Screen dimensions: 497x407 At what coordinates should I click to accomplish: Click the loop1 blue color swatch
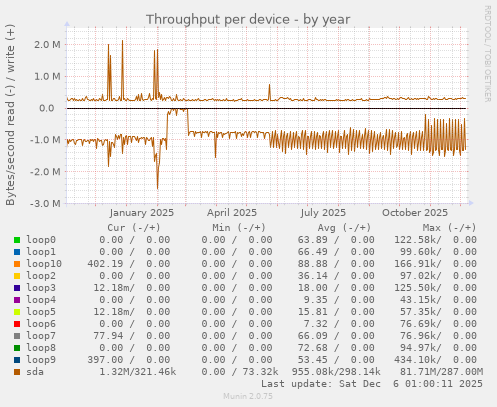(x=17, y=252)
